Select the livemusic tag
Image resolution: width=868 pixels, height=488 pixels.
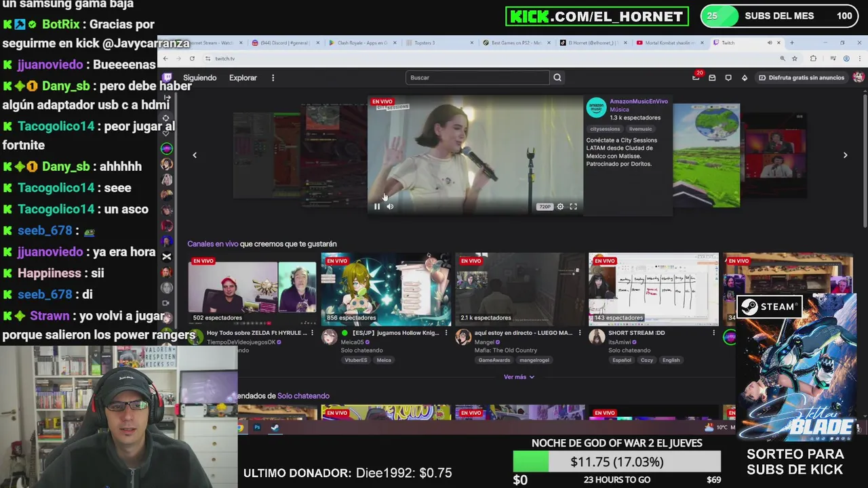(x=640, y=129)
